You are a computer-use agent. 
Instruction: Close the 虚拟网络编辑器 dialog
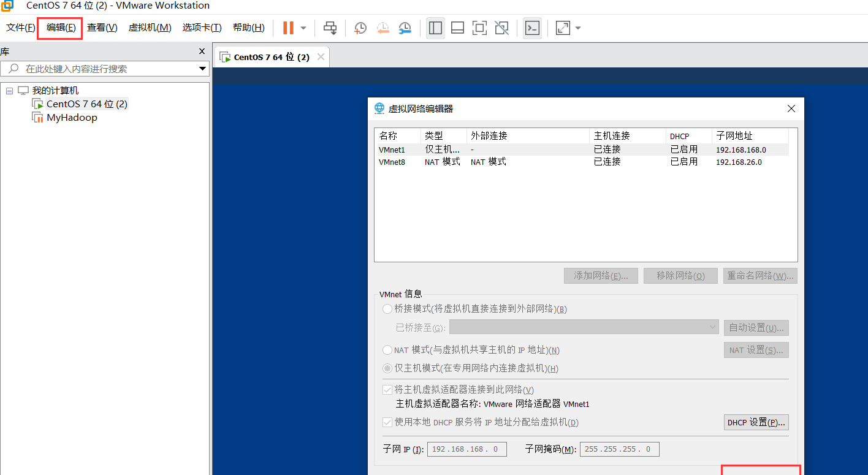click(x=791, y=108)
